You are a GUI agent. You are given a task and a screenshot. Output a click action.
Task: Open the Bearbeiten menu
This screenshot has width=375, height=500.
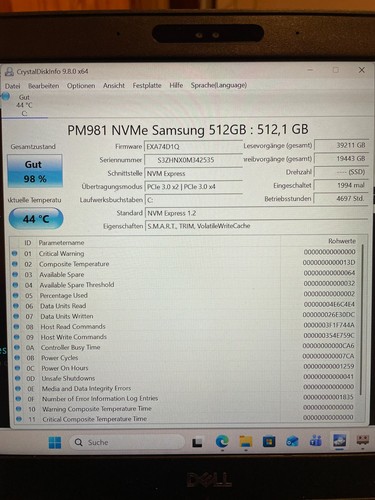pos(43,86)
